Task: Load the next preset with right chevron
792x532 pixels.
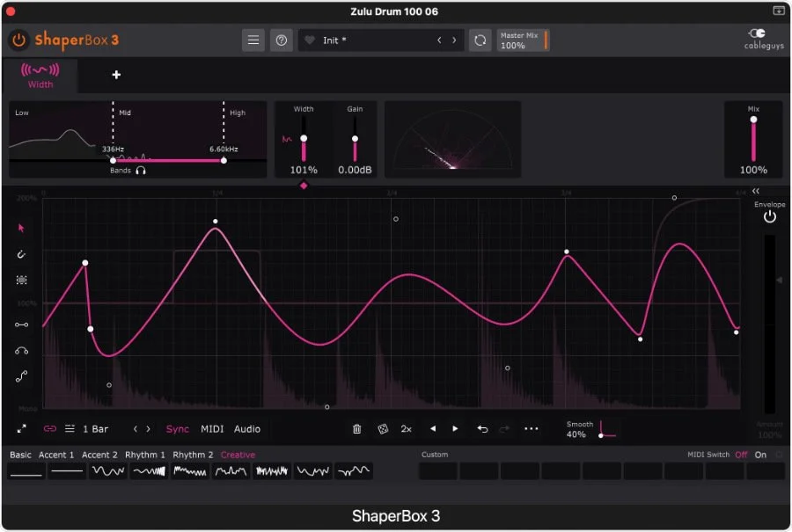Action: coord(454,40)
